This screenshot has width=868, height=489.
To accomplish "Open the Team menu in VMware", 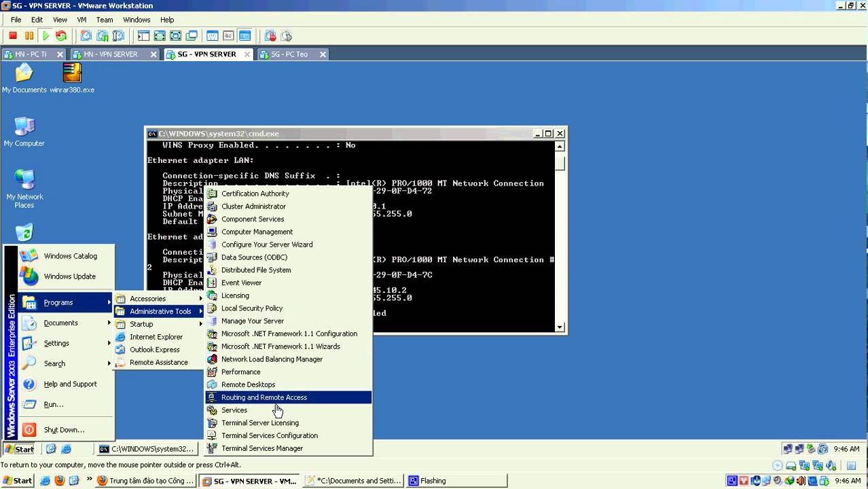I will [105, 20].
